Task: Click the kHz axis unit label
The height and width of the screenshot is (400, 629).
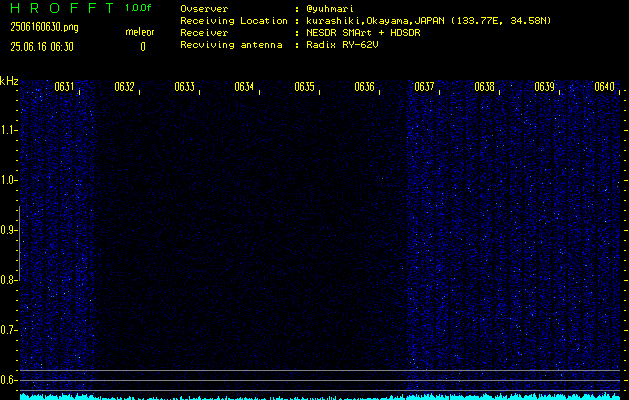Action: (9, 81)
